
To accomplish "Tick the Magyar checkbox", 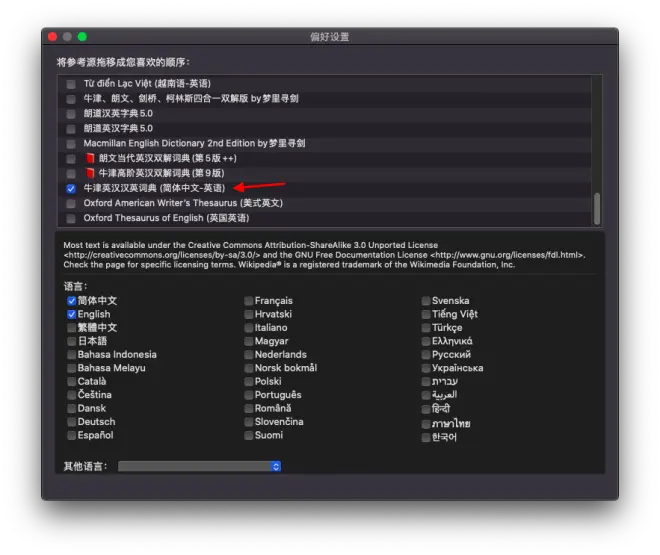I will 249,341.
